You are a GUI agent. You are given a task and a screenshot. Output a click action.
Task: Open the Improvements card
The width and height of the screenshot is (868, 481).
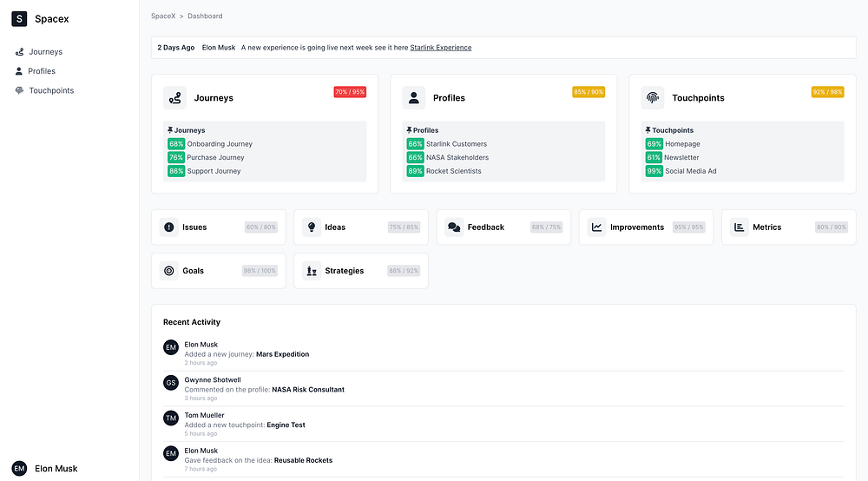[x=646, y=227]
